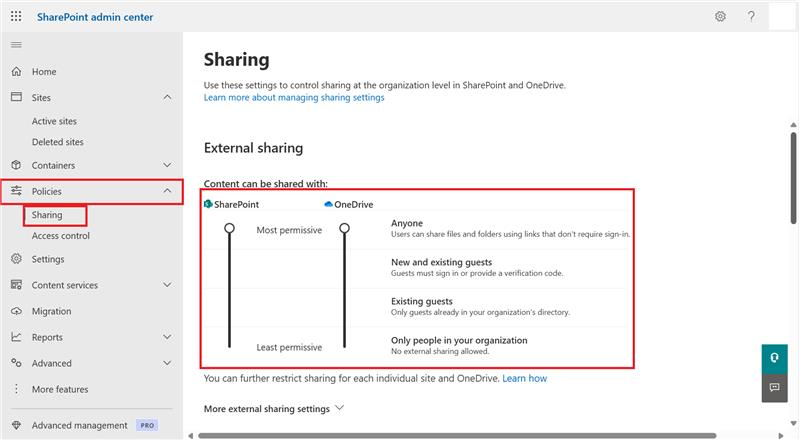
Task: Click the Reports chart icon
Action: (16, 337)
